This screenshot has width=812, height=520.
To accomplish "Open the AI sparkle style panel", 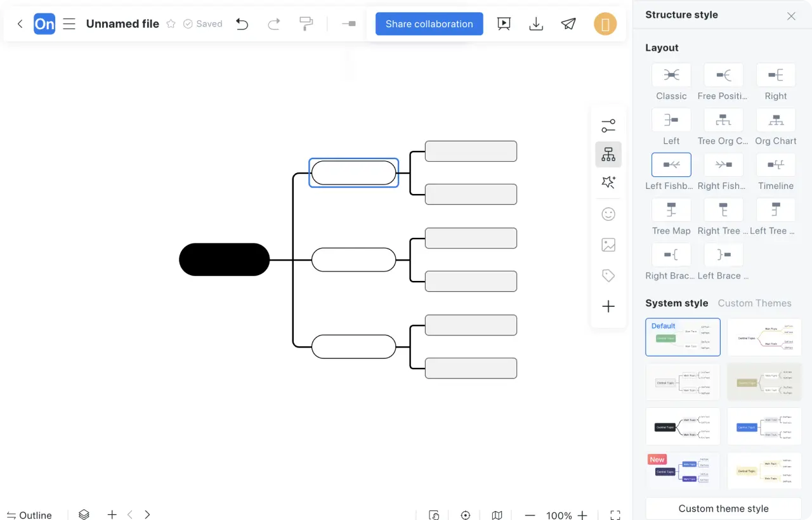I will (608, 183).
